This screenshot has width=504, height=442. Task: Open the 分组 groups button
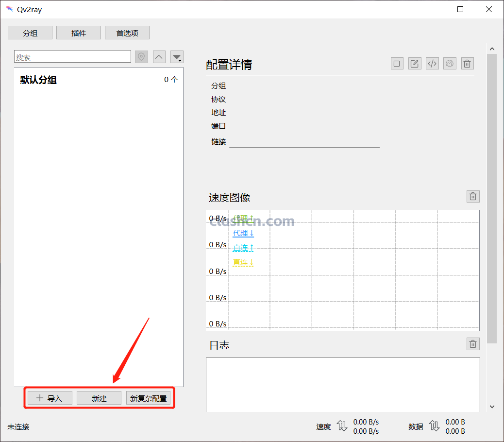[x=30, y=33]
